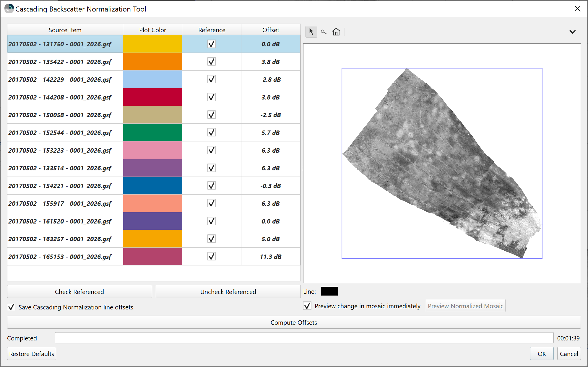This screenshot has height=367, width=588.
Task: Click the home view reset icon
Action: (336, 32)
